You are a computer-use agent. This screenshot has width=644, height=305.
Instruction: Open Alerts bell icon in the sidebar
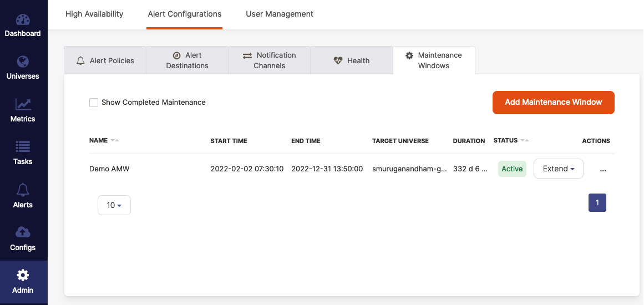tap(23, 191)
